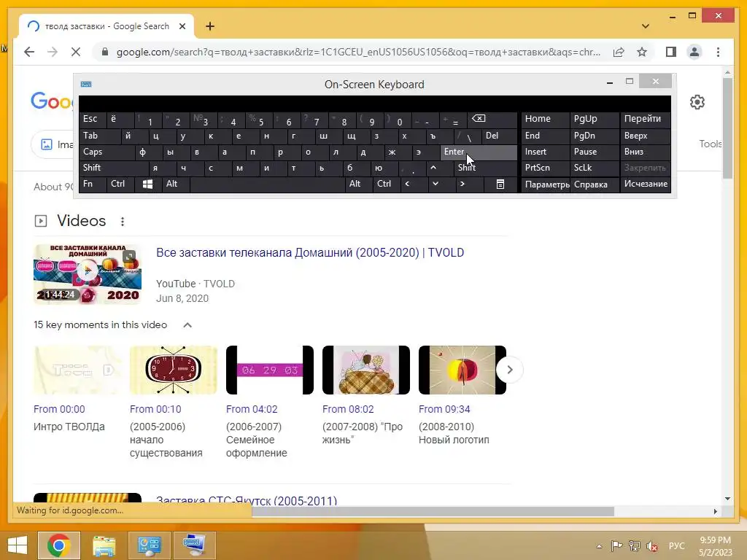This screenshot has width=747, height=560.
Task: Click the muted volume tray icon
Action: click(652, 545)
